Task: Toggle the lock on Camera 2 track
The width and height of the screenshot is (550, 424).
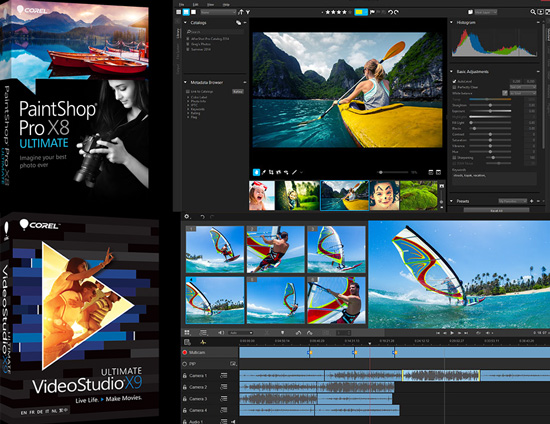Action: [185, 387]
